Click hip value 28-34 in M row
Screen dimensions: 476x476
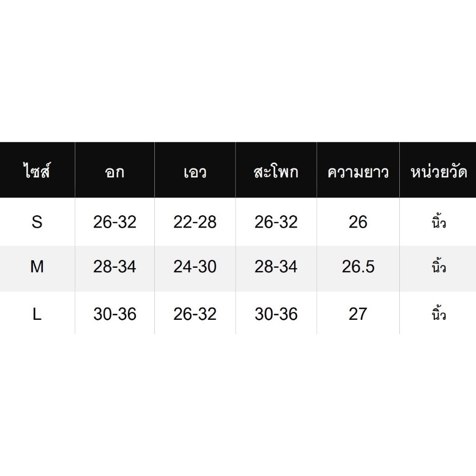click(276, 267)
